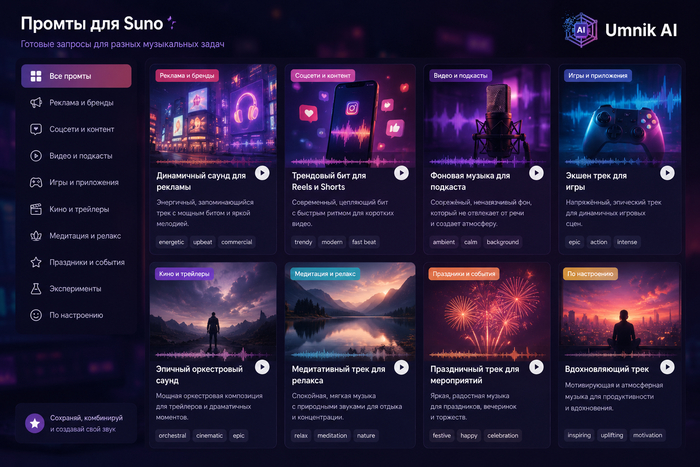Click the Кино и трейлеры card badge
This screenshot has height=467, width=700.
(184, 274)
